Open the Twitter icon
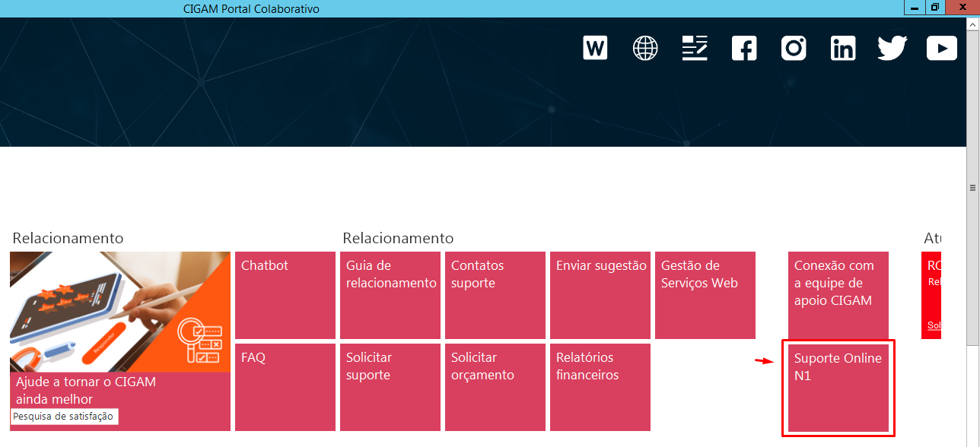This screenshot has width=980, height=447. click(x=892, y=48)
